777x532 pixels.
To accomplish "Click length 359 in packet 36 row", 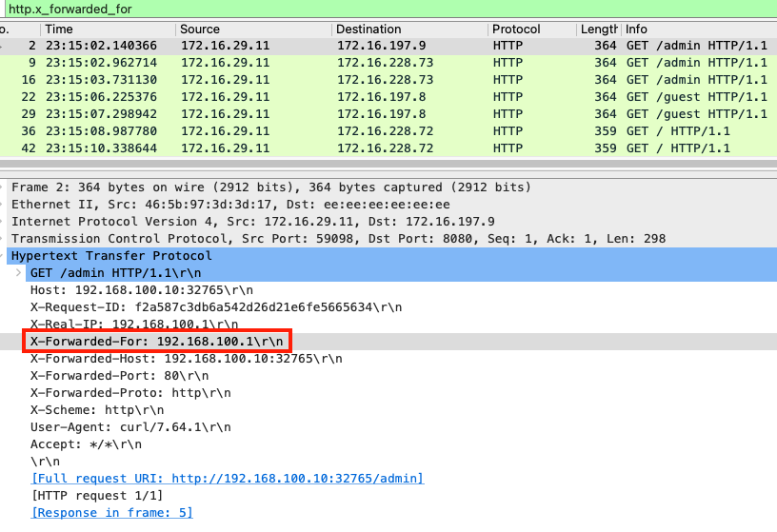I will 606,131.
